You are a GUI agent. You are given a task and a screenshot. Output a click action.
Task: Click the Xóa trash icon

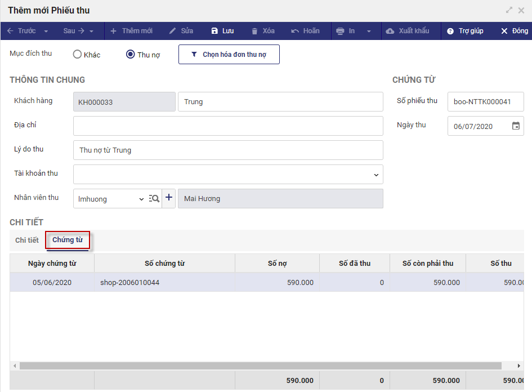(255, 31)
